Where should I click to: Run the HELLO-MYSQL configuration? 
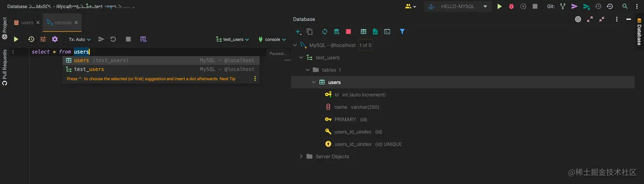click(x=500, y=6)
